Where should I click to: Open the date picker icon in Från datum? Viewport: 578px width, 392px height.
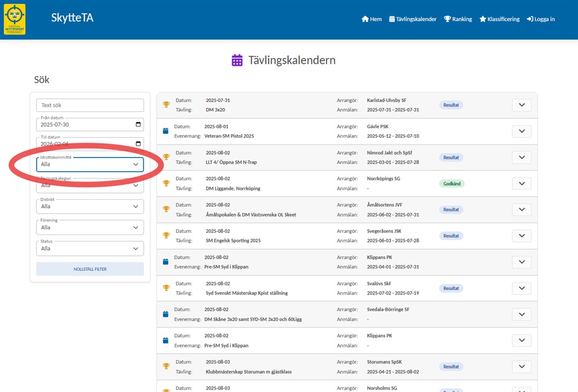tap(138, 124)
